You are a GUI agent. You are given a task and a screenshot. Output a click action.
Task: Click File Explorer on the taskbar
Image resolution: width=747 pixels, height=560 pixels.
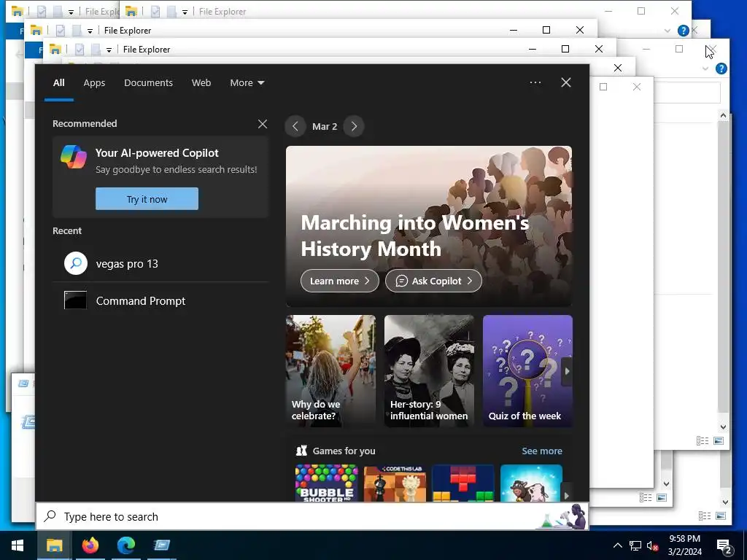(x=54, y=545)
